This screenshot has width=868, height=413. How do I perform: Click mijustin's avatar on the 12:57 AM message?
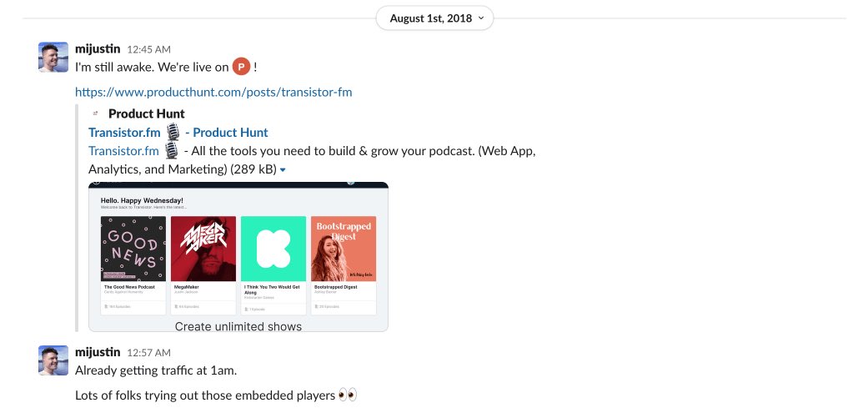(x=53, y=360)
